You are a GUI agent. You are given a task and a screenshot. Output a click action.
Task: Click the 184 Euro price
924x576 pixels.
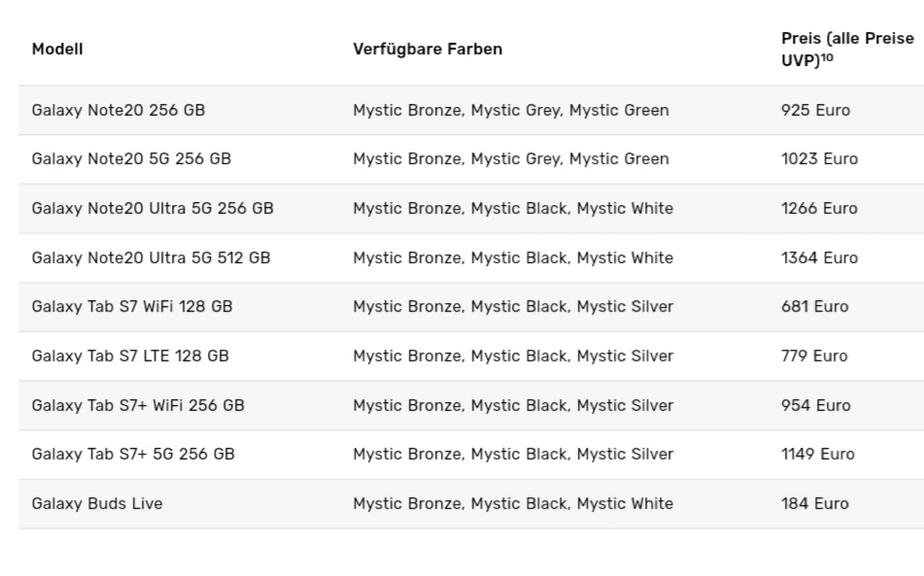pyautogui.click(x=815, y=503)
